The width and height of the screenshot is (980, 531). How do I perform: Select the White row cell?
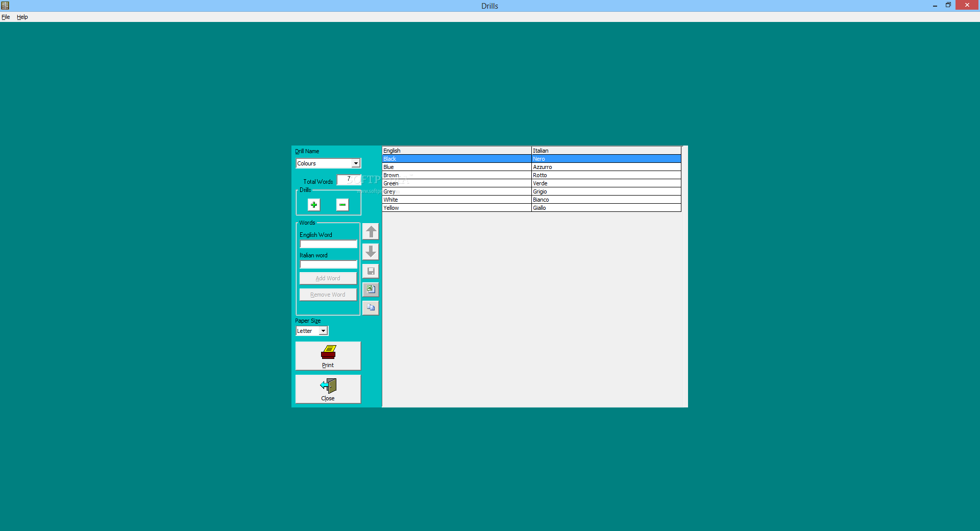(x=457, y=200)
